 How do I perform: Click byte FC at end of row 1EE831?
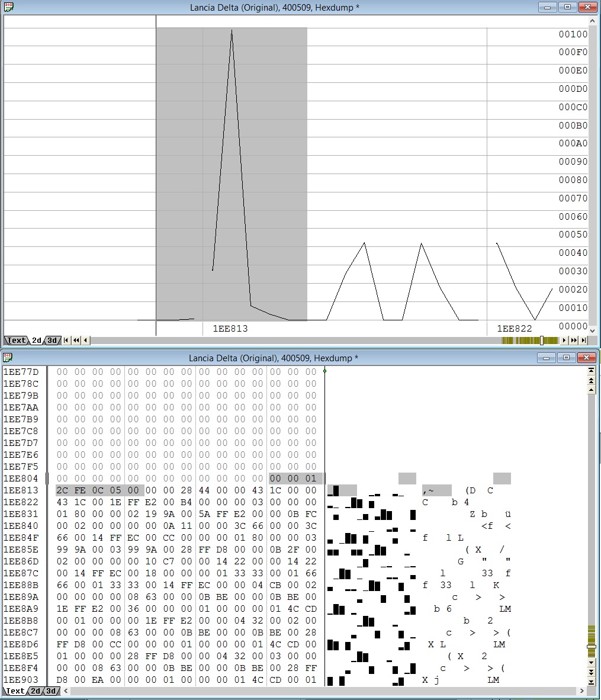point(311,514)
